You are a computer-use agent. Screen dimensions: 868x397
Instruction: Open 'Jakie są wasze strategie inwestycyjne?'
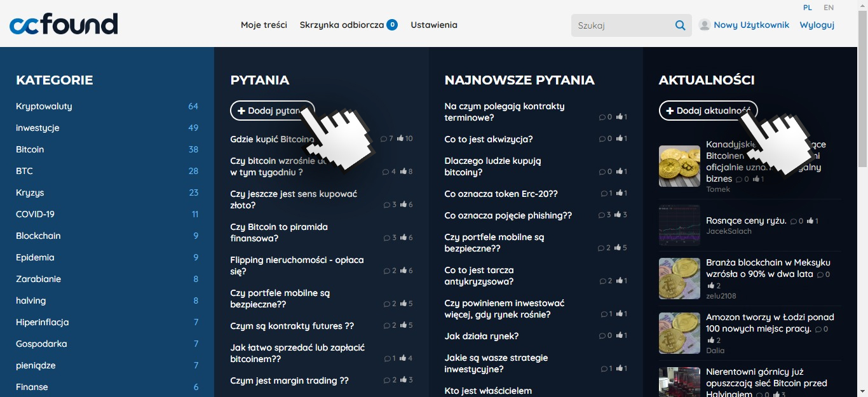[x=496, y=363]
